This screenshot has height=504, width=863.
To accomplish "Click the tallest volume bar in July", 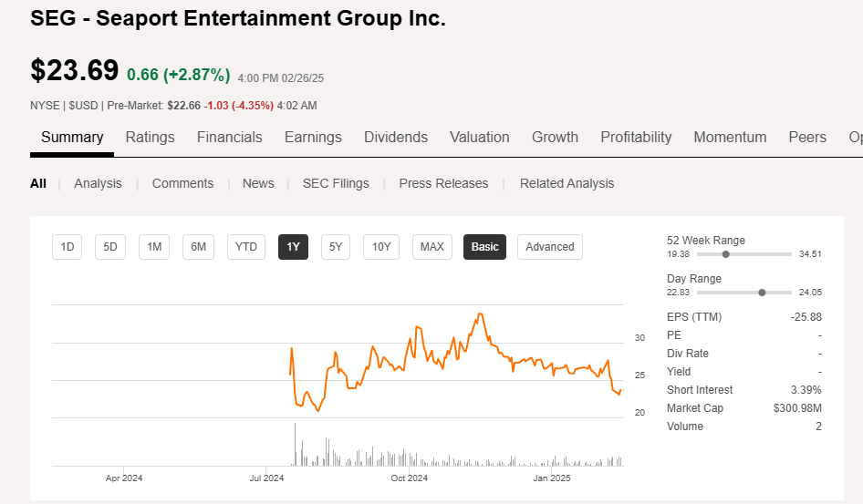I will pos(295,444).
